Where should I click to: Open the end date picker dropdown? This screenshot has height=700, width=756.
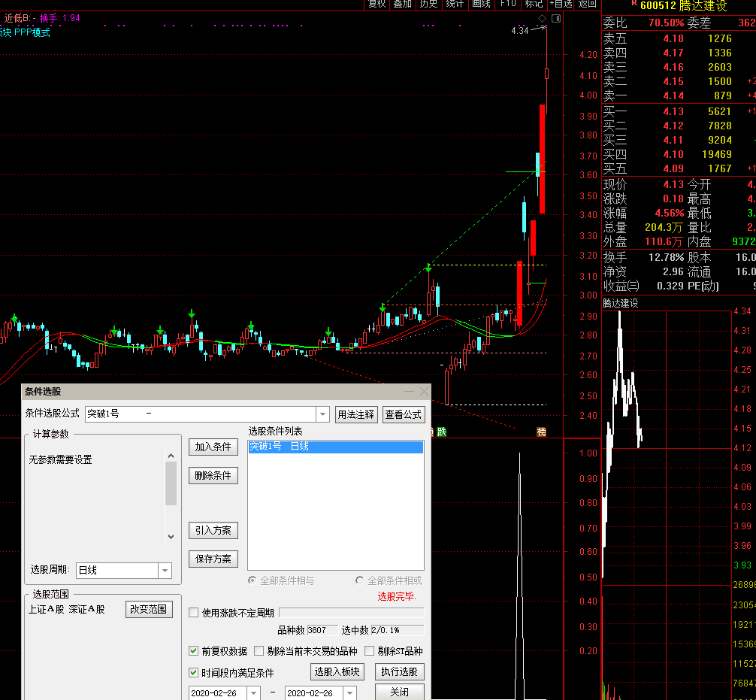[x=350, y=693]
